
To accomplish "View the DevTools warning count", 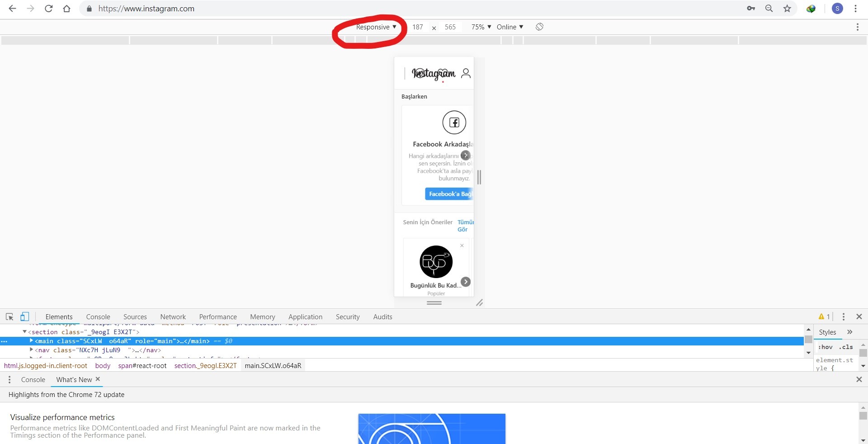I will [824, 316].
